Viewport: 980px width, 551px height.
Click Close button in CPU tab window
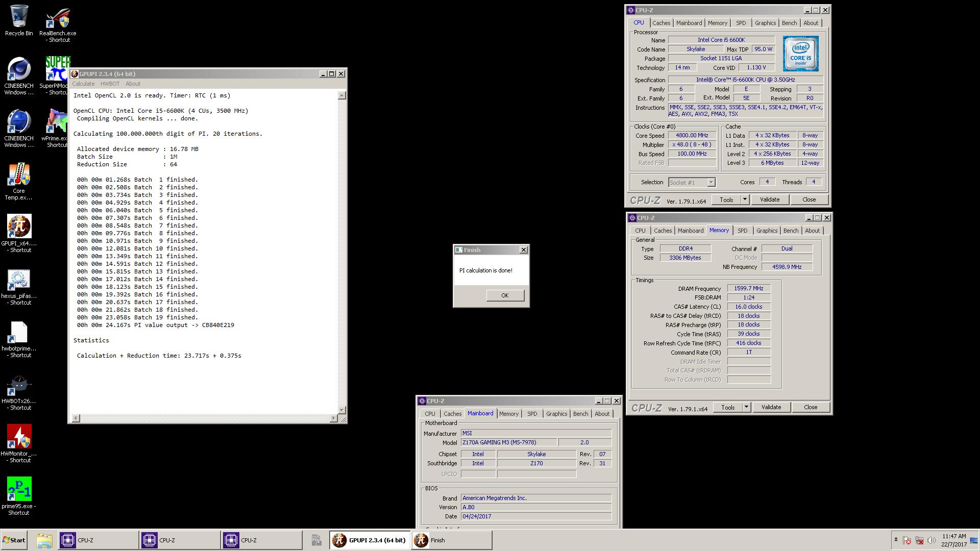(x=808, y=199)
